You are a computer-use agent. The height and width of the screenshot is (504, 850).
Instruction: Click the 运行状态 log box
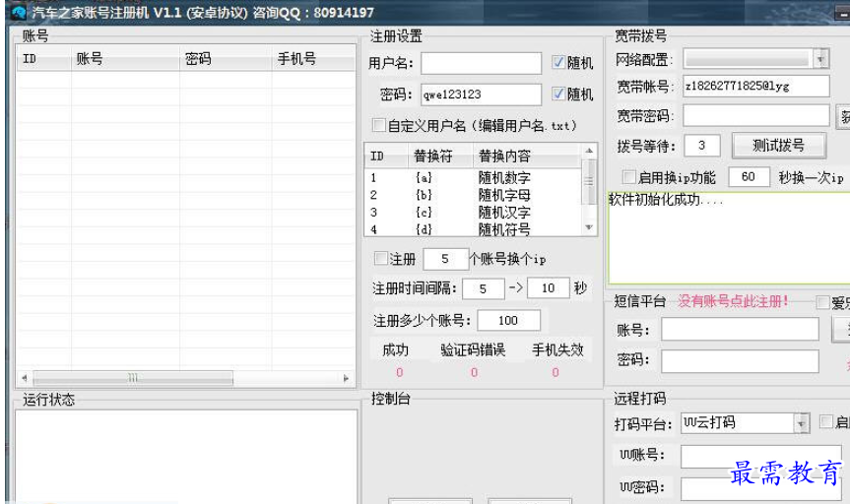pos(186,457)
